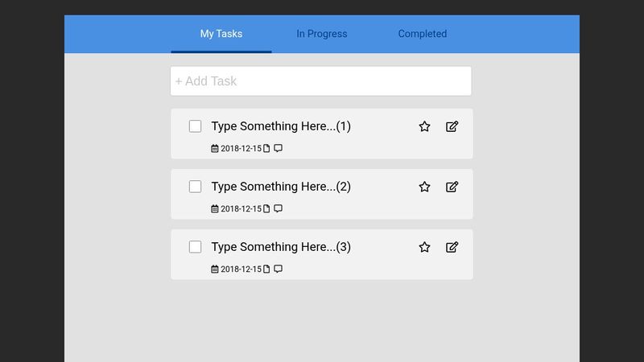This screenshot has height=362, width=644.
Task: Complete task (3) via its checkbox
Action: [195, 247]
